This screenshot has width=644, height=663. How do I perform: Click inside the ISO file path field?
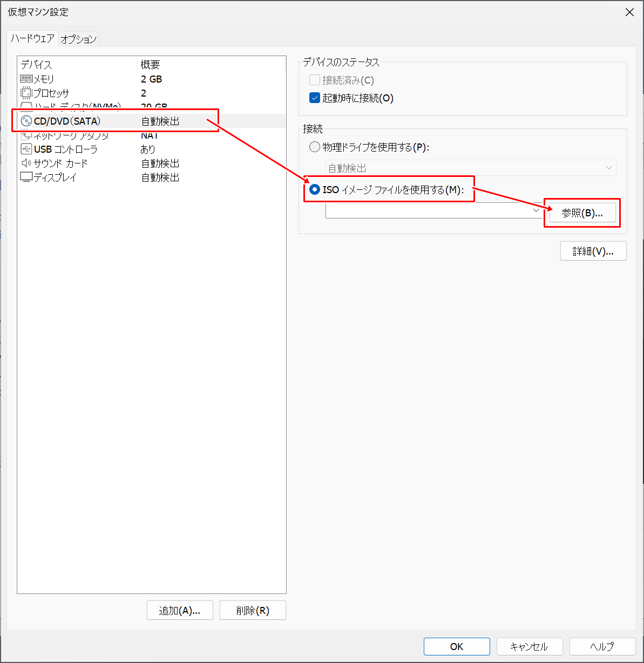(x=426, y=211)
